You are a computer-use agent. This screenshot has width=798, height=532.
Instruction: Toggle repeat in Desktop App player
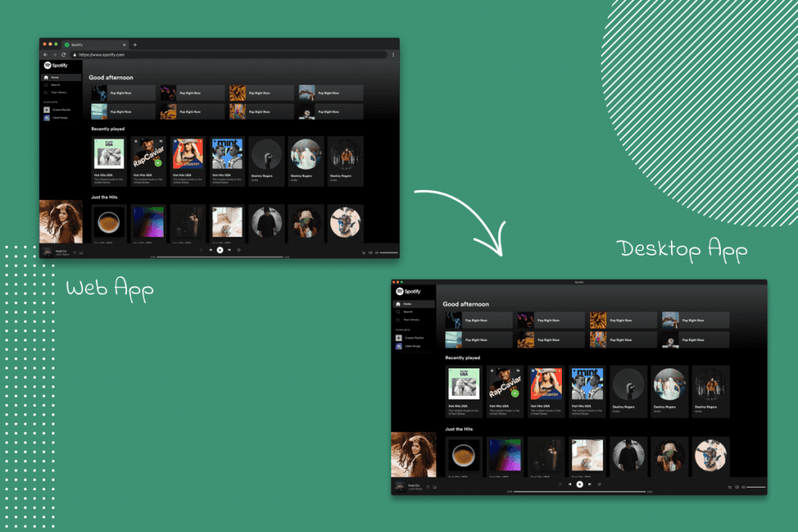[x=599, y=484]
